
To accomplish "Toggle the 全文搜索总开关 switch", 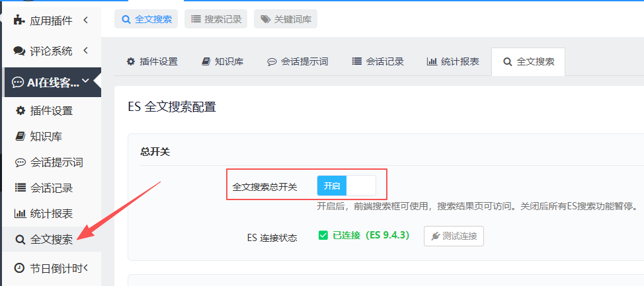I will pyautogui.click(x=346, y=186).
